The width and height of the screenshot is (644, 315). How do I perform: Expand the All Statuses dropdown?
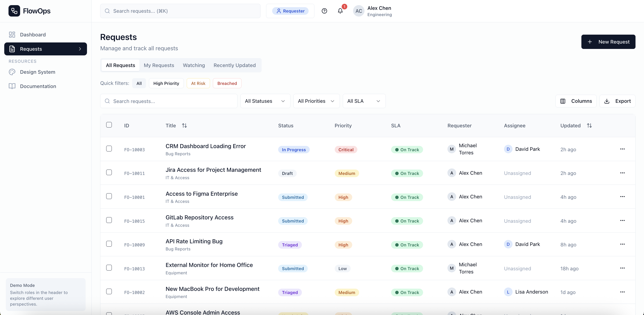click(x=265, y=101)
